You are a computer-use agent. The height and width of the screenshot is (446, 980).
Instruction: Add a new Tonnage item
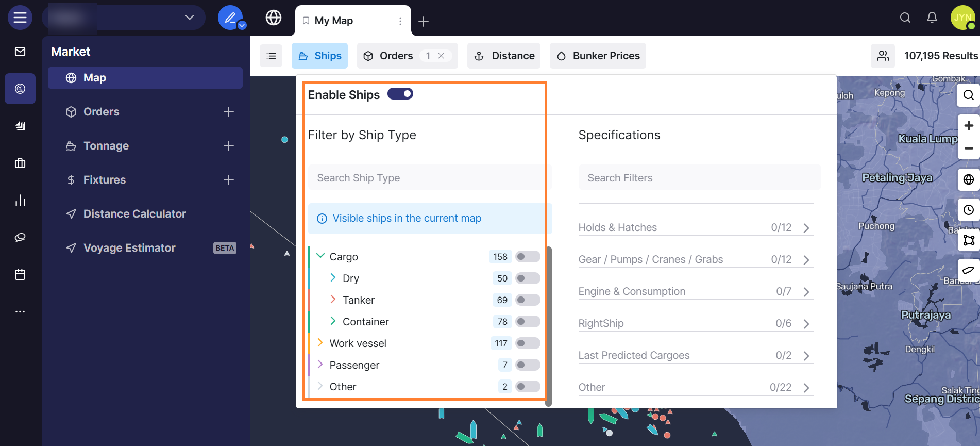tap(229, 146)
